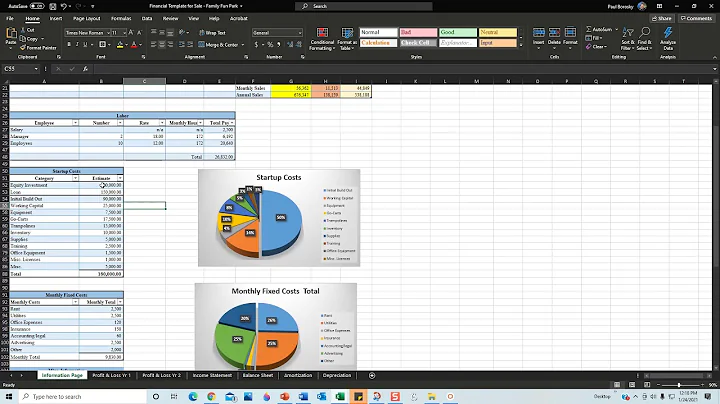Click the Startup Costs pie chart
Screen dimensions: 720x404
[279, 218]
